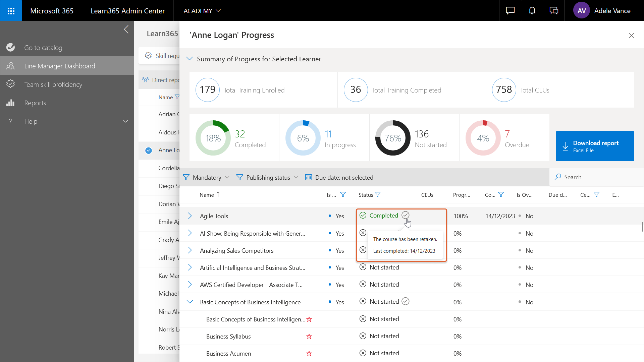Click the 18% Completed progress ring
The width and height of the screenshot is (644, 362).
pos(213,138)
